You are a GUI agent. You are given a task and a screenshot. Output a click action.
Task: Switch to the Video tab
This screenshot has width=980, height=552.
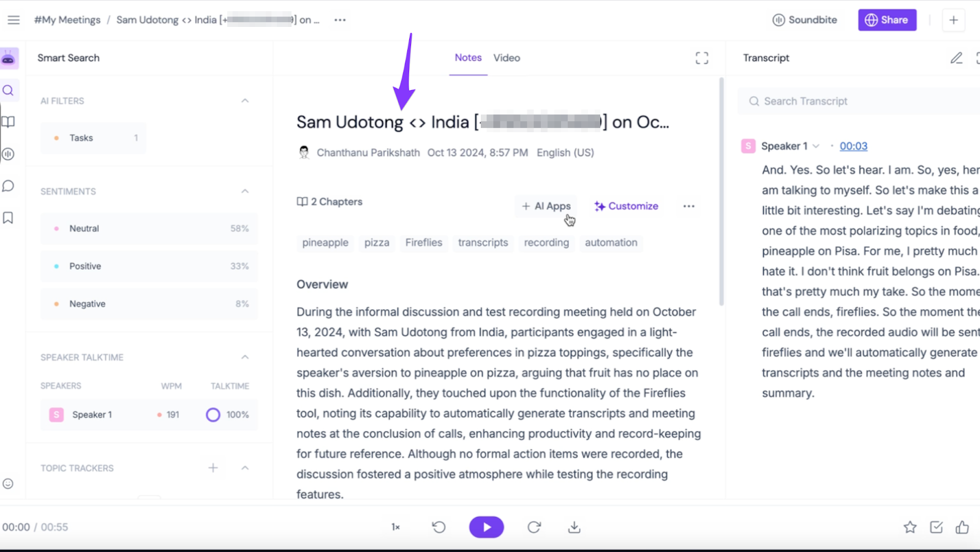(507, 58)
